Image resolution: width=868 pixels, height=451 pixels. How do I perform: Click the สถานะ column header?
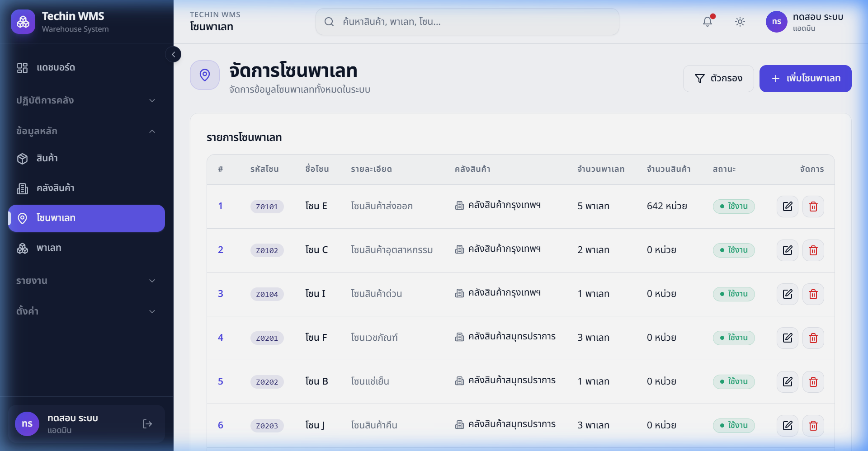[x=724, y=169]
